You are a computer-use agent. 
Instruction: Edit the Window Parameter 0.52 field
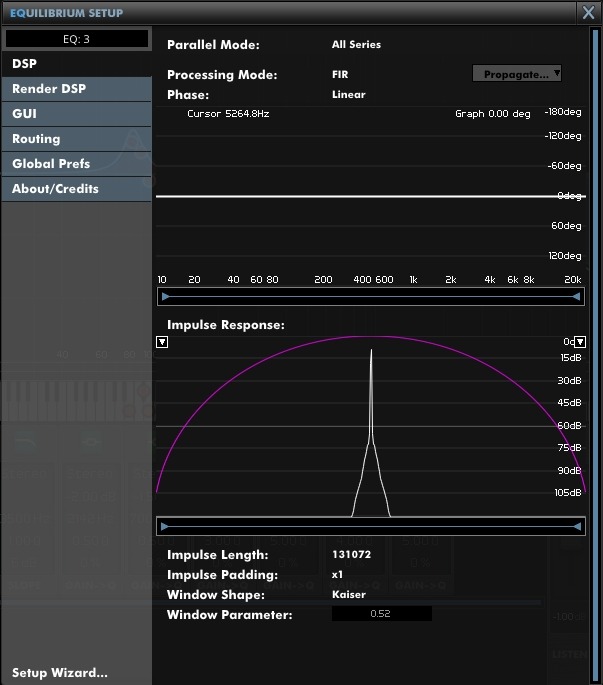pyautogui.click(x=381, y=613)
